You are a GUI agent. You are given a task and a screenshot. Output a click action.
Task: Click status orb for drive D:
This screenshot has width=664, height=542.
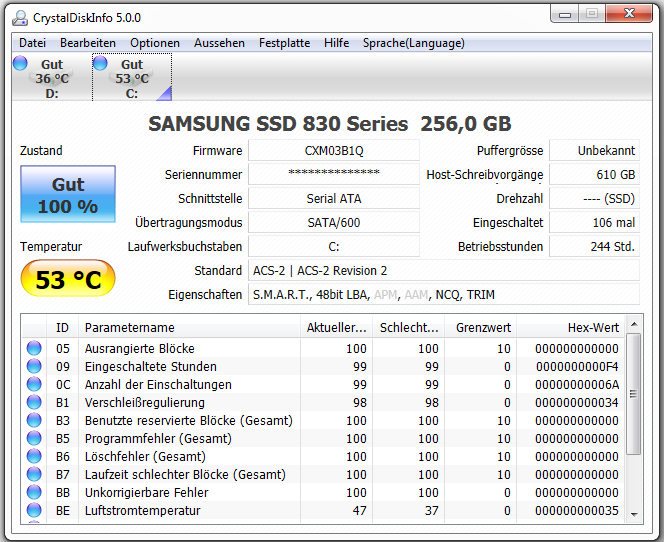coord(20,63)
